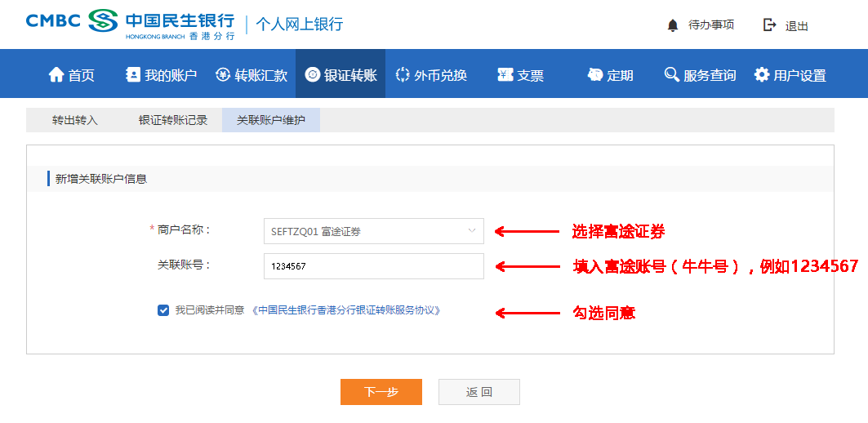Open 我的账户 menu item
Screen dimensions: 868x423
pos(161,75)
